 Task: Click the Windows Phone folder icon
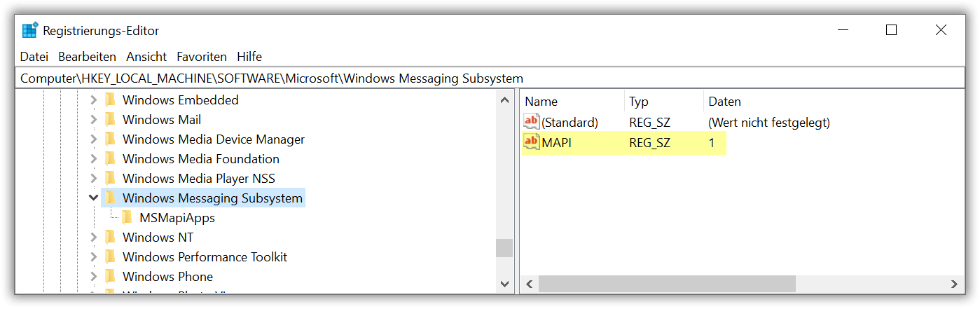pyautogui.click(x=110, y=276)
